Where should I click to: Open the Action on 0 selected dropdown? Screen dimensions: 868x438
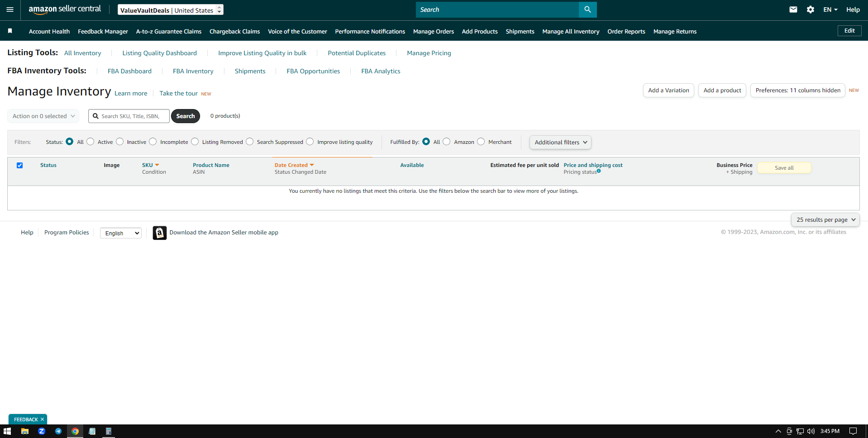[43, 116]
